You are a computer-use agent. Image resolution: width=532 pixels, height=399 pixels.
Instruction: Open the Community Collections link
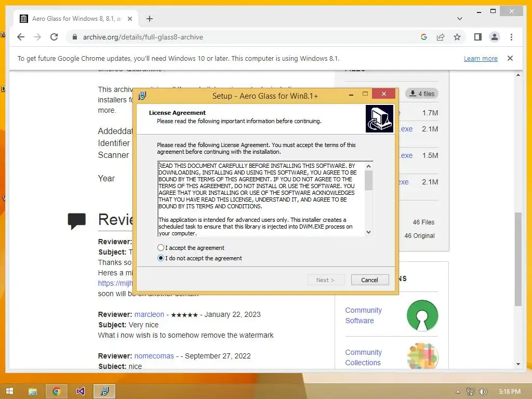click(x=363, y=357)
